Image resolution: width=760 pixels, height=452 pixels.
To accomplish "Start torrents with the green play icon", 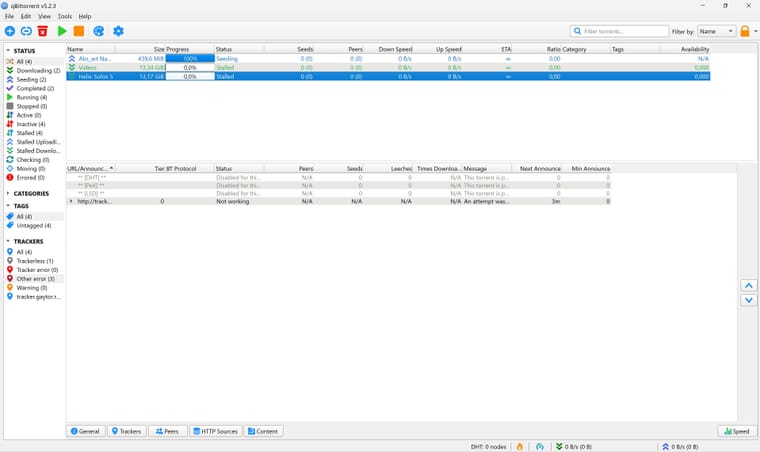I will [x=62, y=31].
